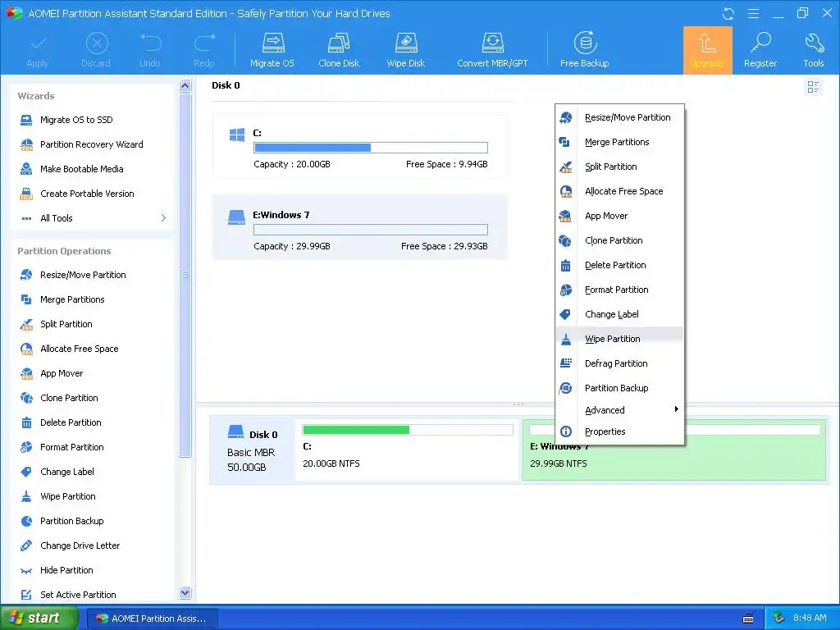Select the C: partition card
Image resolution: width=840 pixels, height=630 pixels.
pos(360,146)
